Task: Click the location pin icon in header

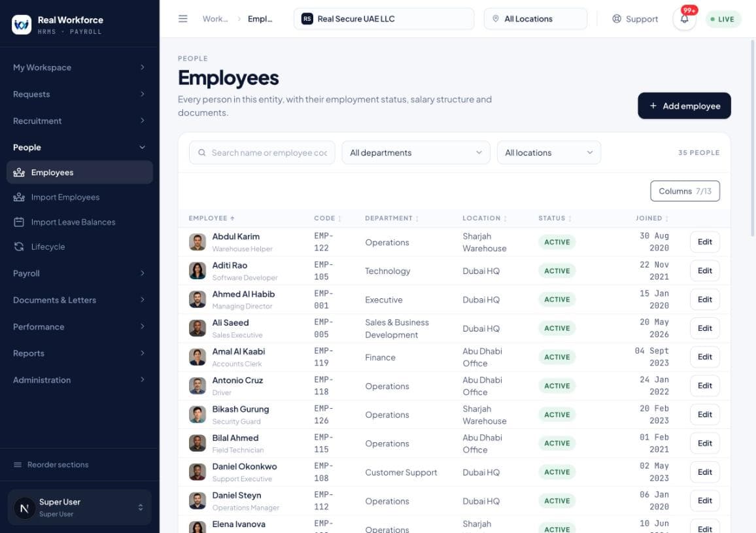Action: [495, 19]
